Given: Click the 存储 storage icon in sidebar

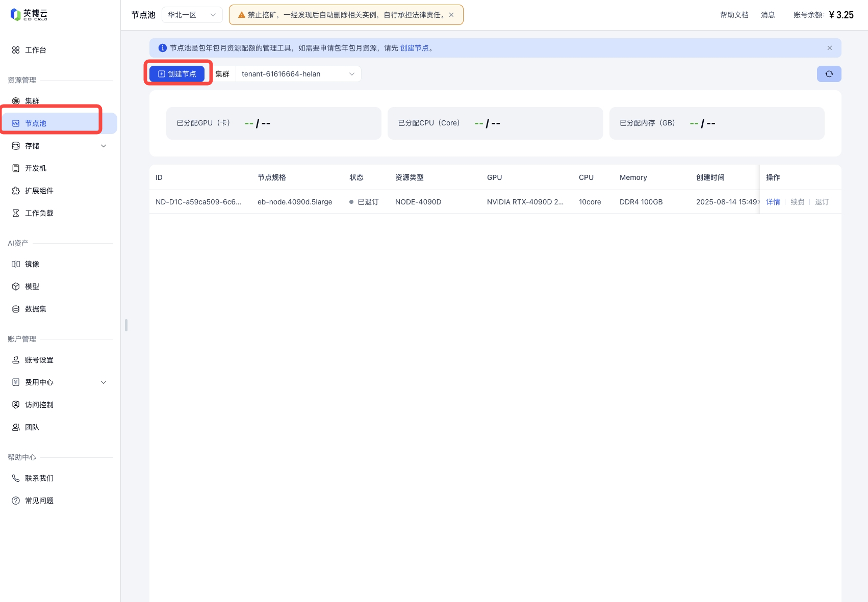Looking at the screenshot, I should pyautogui.click(x=16, y=146).
